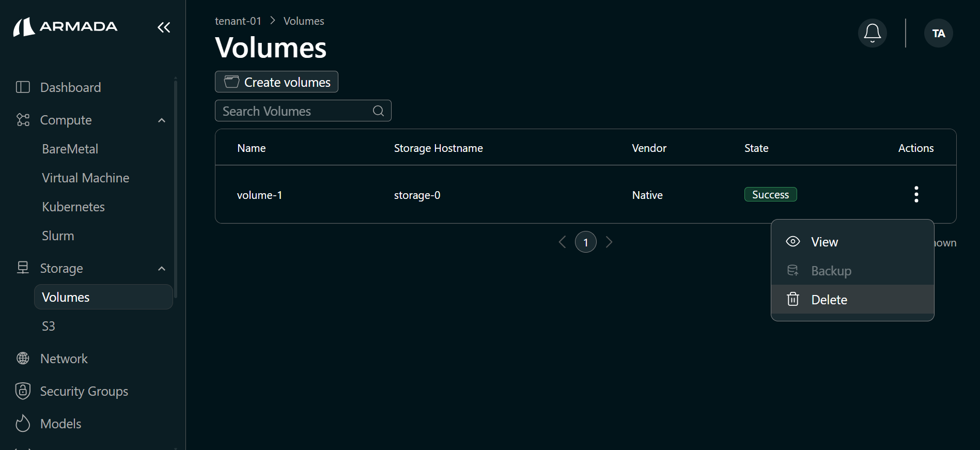Click the Success state badge

tap(770, 194)
